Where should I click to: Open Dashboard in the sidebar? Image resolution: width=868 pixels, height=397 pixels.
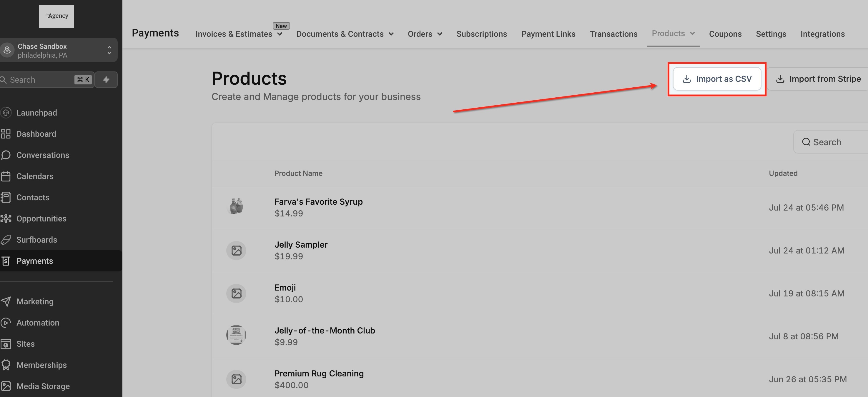tap(36, 134)
